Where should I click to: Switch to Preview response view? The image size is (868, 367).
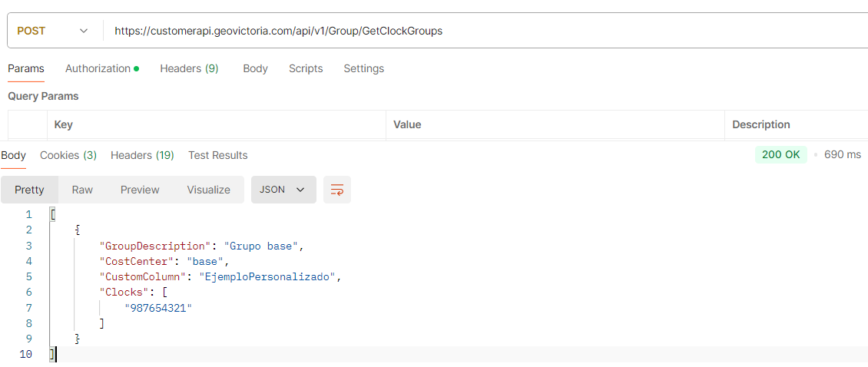140,190
